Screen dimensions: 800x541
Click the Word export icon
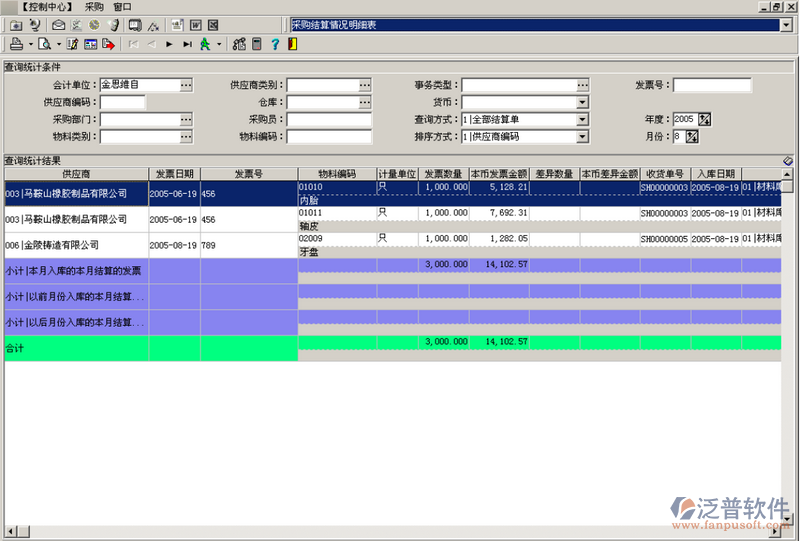(x=195, y=24)
